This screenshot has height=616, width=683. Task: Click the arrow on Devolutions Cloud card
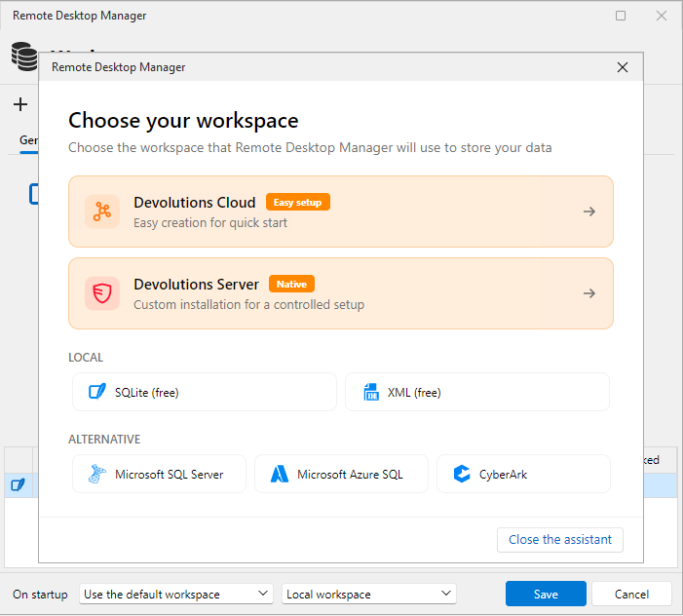(589, 212)
